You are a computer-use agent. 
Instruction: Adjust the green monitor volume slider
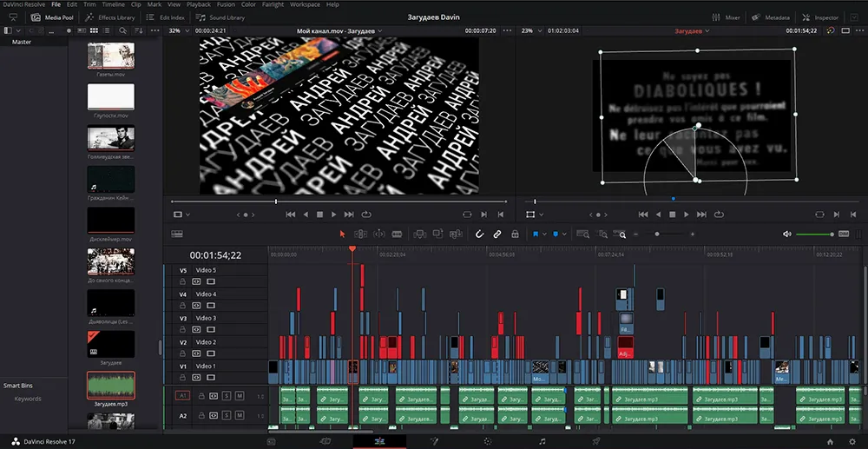(x=814, y=234)
